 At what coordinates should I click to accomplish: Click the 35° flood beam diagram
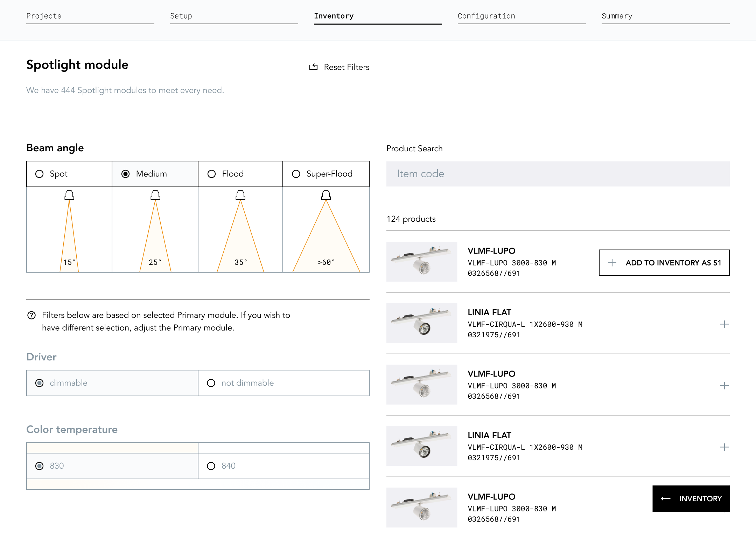click(x=240, y=230)
